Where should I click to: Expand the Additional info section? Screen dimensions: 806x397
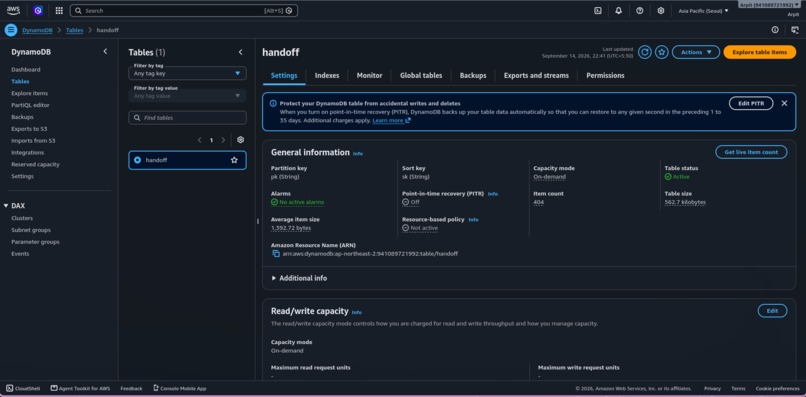pos(299,278)
